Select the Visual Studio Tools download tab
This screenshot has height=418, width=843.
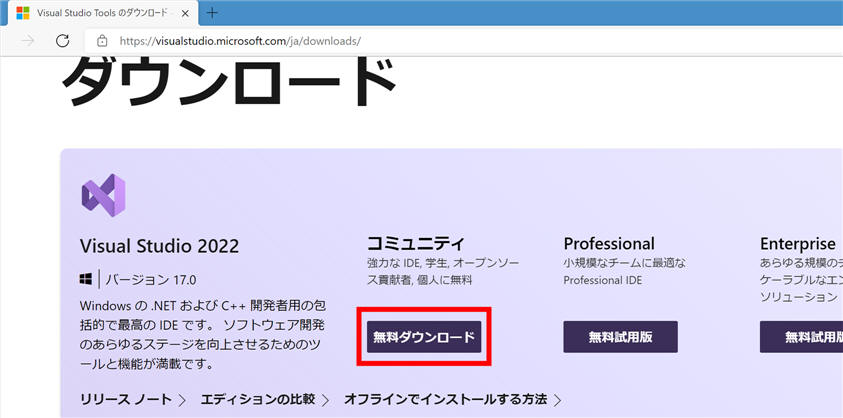103,13
